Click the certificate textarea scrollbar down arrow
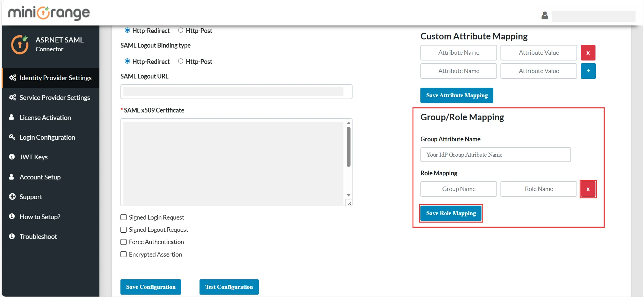The width and height of the screenshot is (644, 297). pyautogui.click(x=348, y=195)
